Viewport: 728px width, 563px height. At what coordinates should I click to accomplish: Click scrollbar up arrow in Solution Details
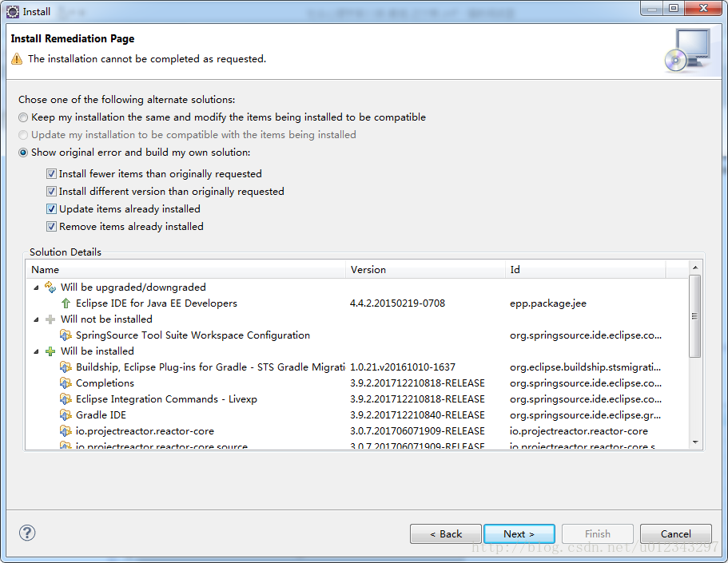pyautogui.click(x=695, y=268)
